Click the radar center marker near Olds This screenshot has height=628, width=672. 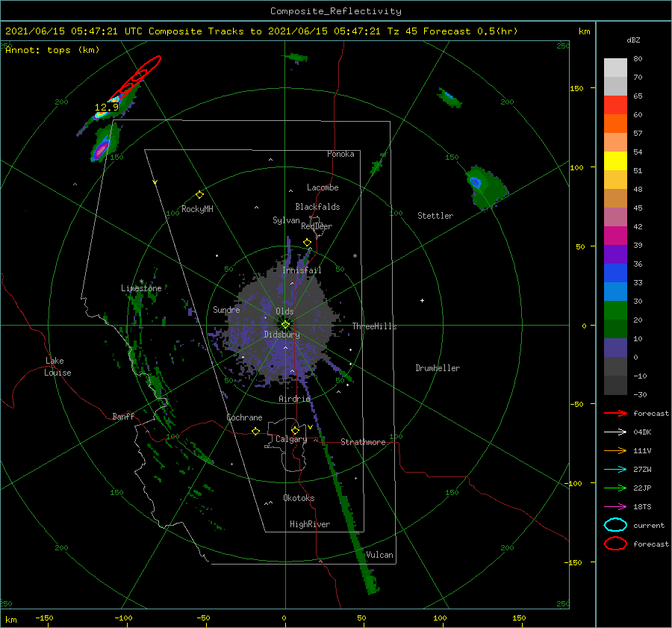285,325
